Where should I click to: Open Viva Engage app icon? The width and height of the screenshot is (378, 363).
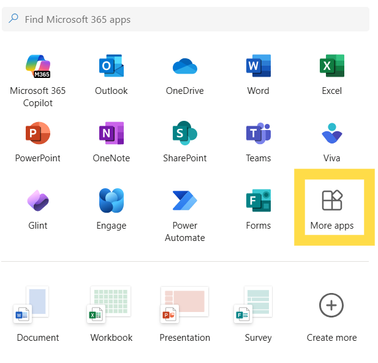111,201
